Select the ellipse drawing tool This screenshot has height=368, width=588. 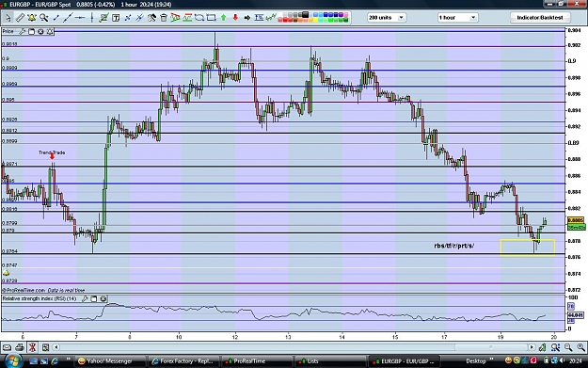pyautogui.click(x=199, y=17)
